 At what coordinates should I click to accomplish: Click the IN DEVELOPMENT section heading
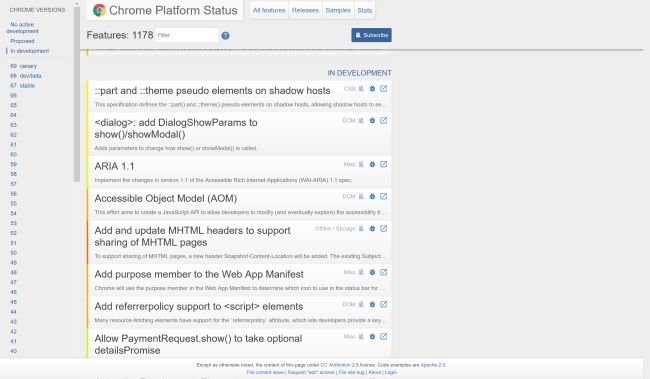tap(359, 73)
